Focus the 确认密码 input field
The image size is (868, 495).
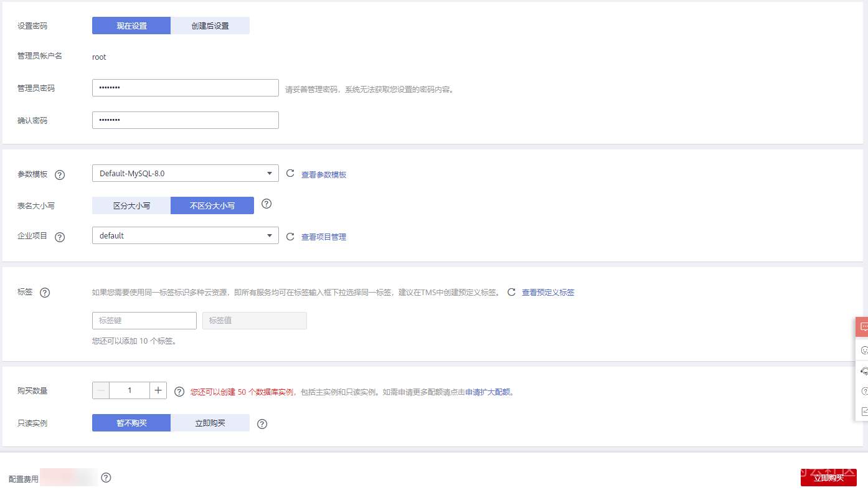[x=186, y=120]
